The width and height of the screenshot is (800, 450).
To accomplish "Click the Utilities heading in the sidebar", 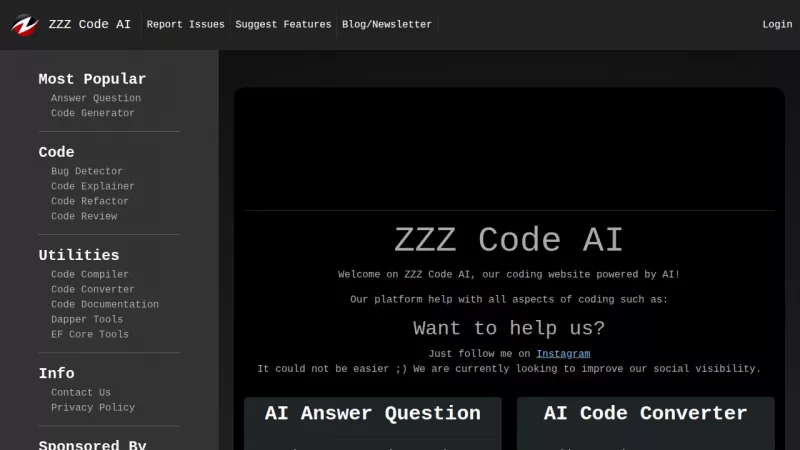I will coord(79,255).
